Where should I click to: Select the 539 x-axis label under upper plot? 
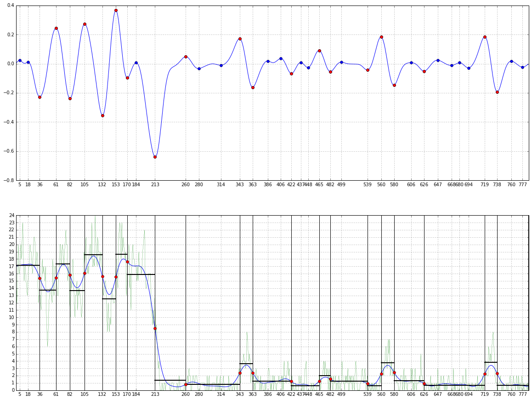point(368,185)
